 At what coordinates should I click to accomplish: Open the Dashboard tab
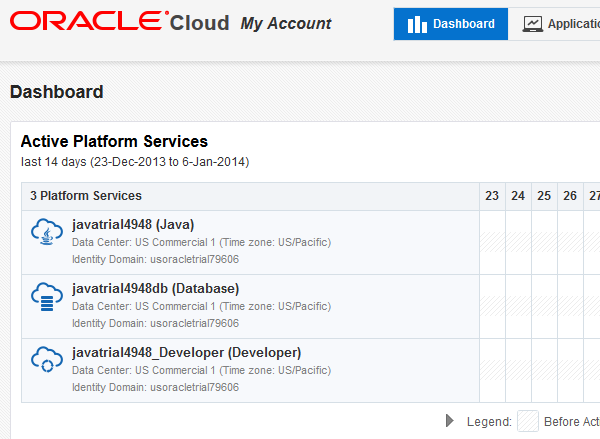pyautogui.click(x=451, y=24)
